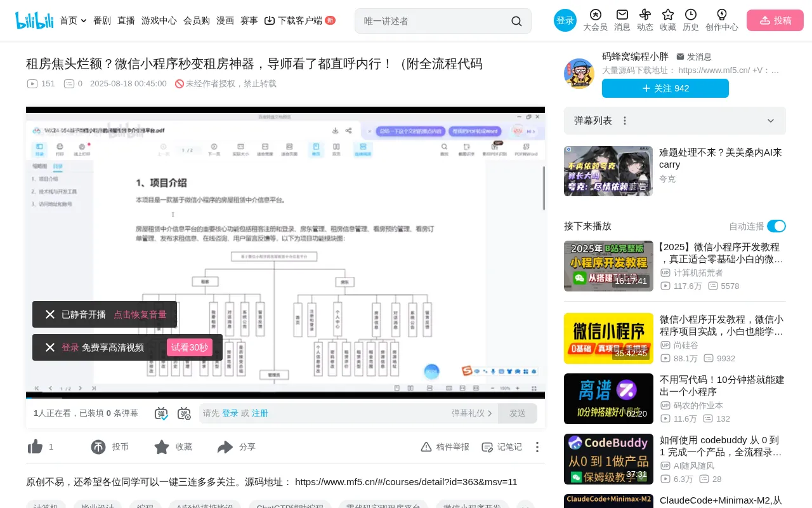Share the video with 分享 arrow
Screen dimensions: 812x508
(x=225, y=447)
